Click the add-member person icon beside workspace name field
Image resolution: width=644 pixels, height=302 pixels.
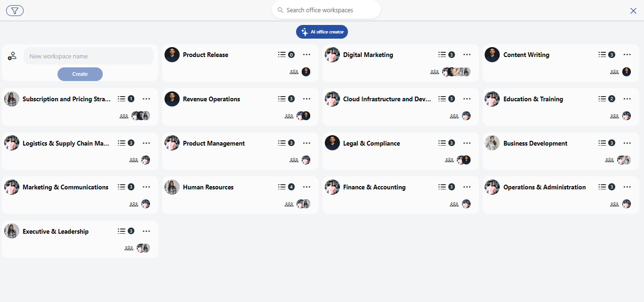(x=12, y=56)
